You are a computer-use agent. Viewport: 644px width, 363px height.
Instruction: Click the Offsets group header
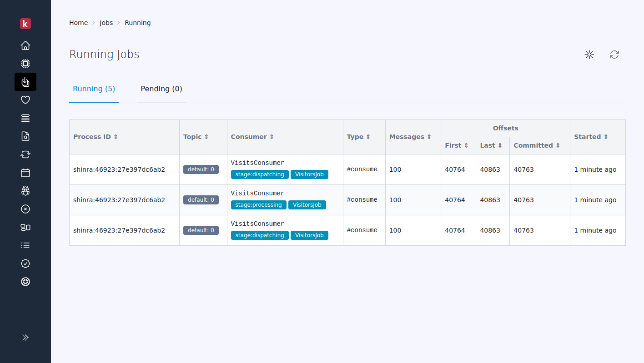[x=505, y=128]
